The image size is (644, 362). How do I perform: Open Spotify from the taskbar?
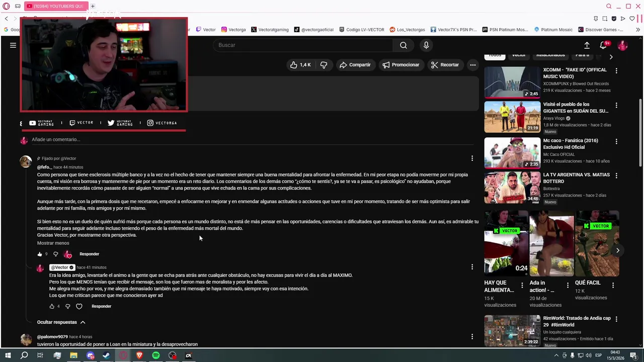[156, 355]
